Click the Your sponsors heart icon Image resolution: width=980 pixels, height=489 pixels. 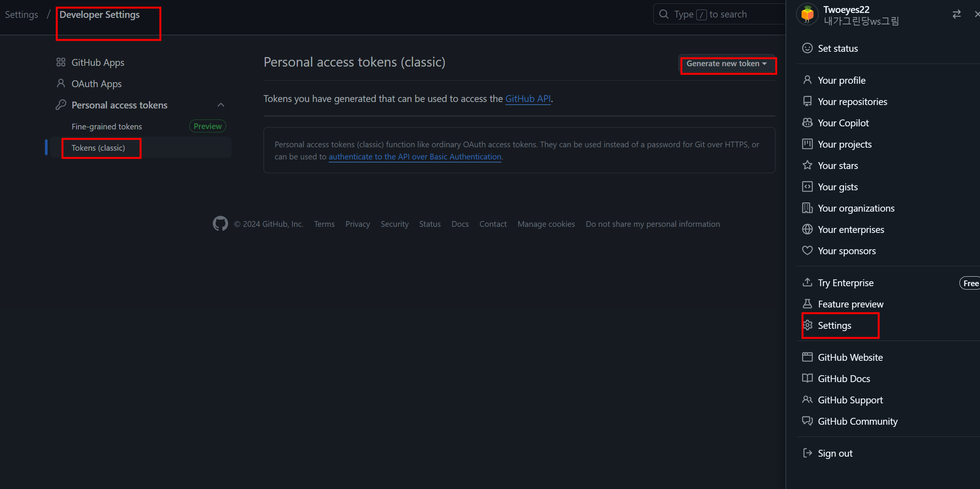coord(807,251)
